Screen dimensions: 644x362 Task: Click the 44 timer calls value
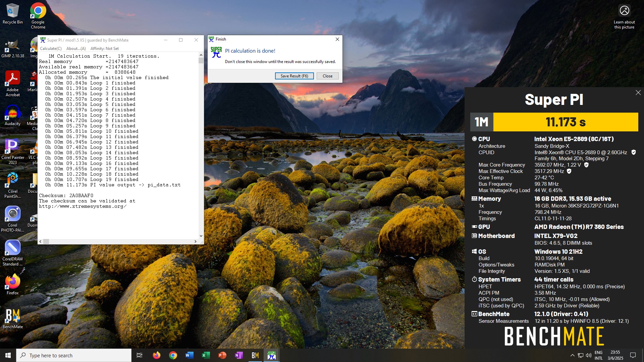coord(554,280)
